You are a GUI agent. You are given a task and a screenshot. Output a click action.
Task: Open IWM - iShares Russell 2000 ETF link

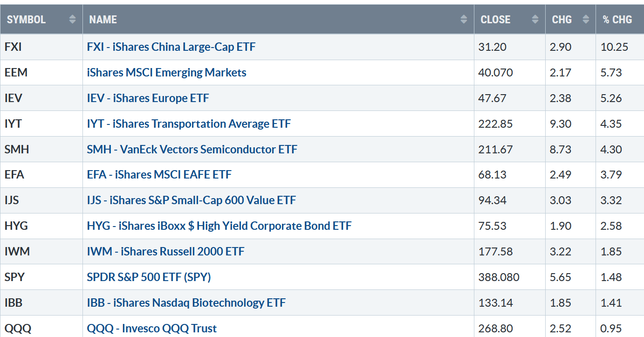click(x=165, y=252)
